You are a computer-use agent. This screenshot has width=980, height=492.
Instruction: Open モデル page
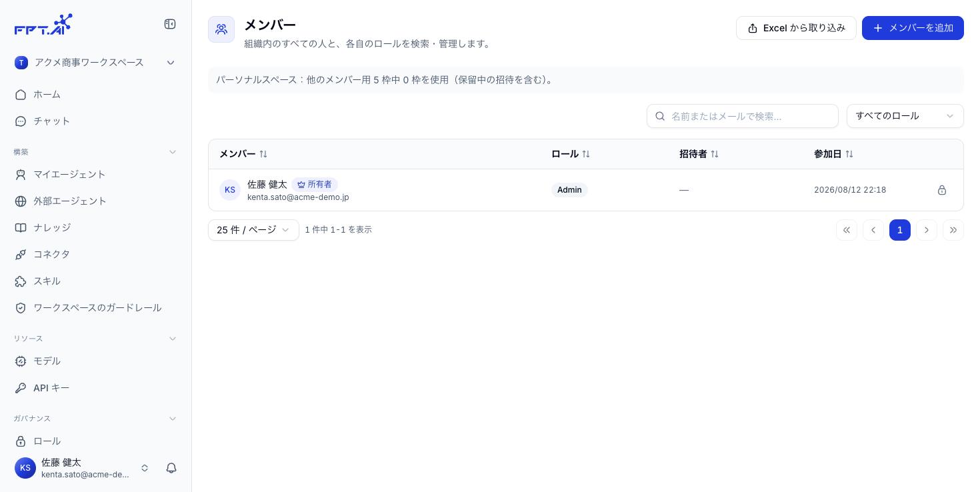pyautogui.click(x=95, y=361)
